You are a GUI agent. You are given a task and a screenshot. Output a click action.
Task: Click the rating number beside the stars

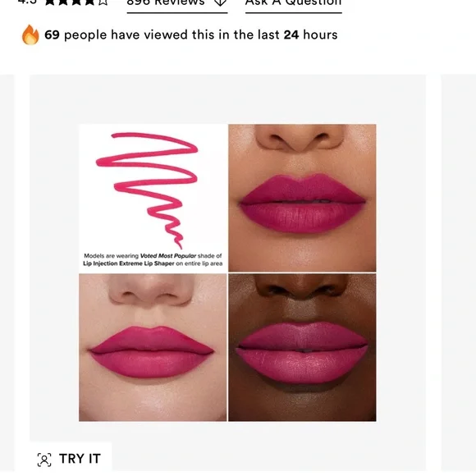tap(27, 2)
